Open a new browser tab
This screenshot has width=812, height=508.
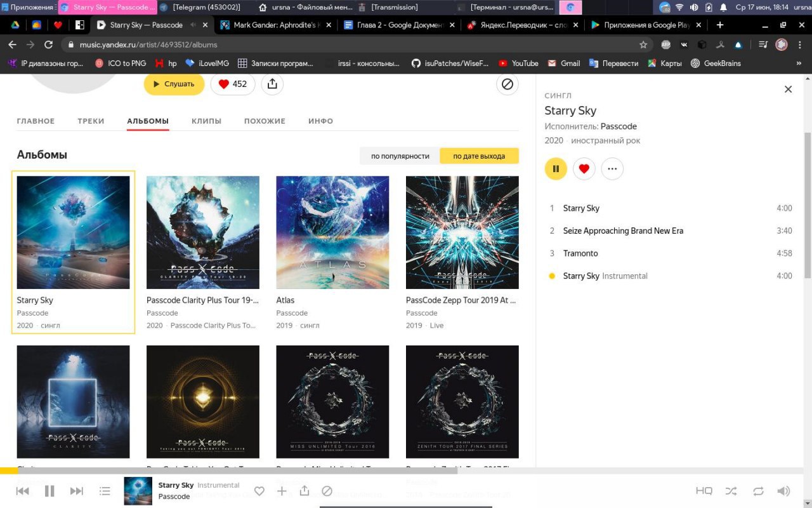pyautogui.click(x=720, y=25)
